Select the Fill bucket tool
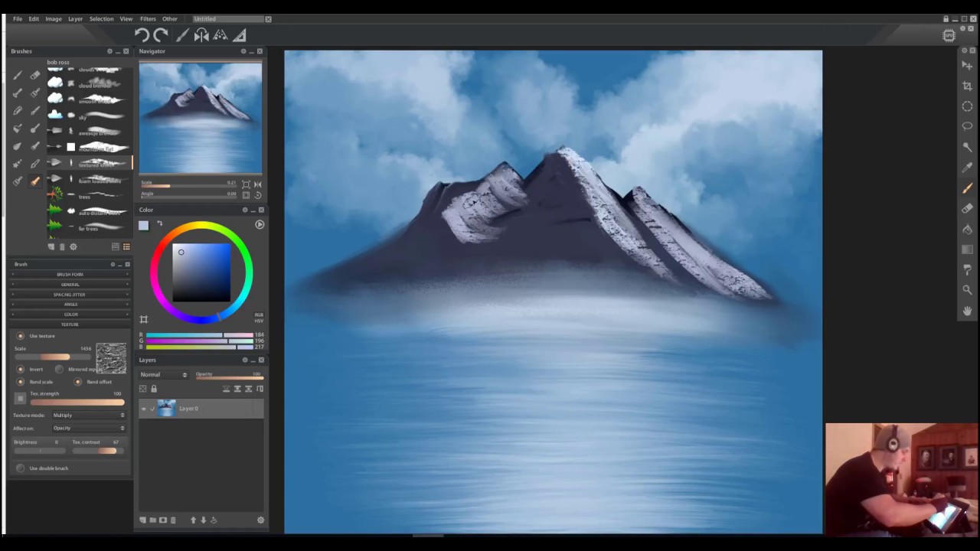The height and width of the screenshot is (551, 980). pyautogui.click(x=967, y=229)
